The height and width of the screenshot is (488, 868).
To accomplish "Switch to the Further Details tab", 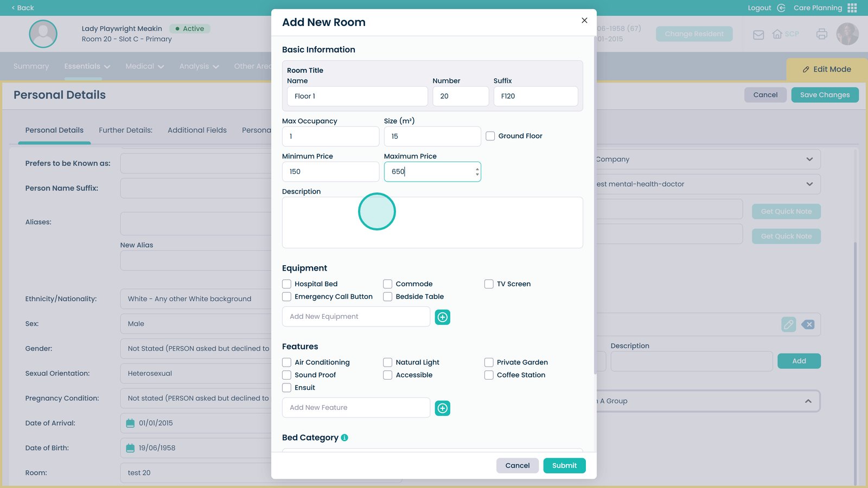I will click(x=125, y=130).
